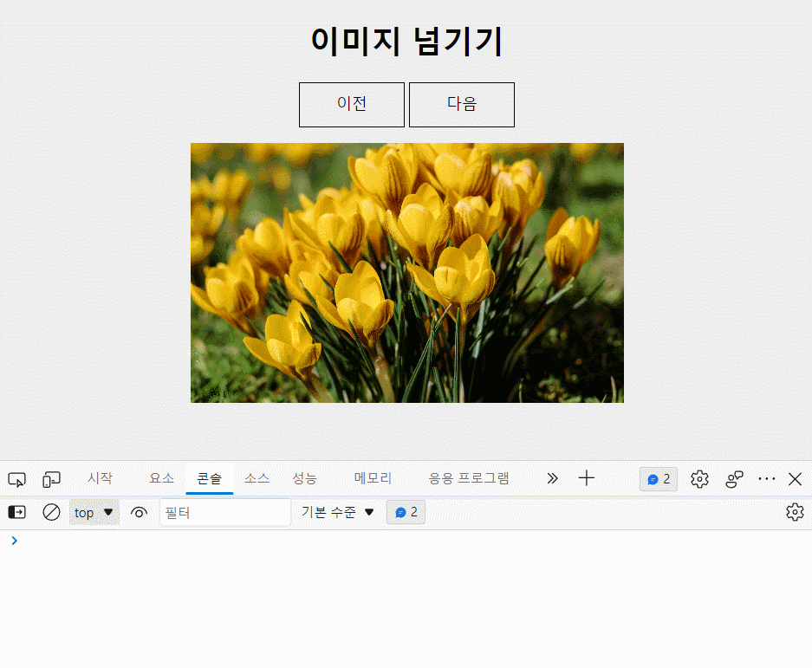Toggle device emulation icon
812x668 pixels.
51,479
